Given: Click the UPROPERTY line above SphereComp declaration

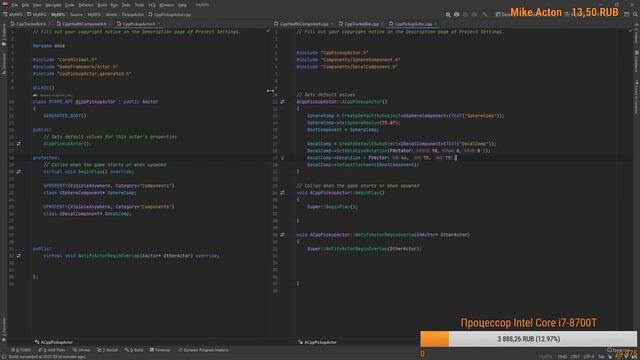Looking at the screenshot, I should (x=109, y=186).
